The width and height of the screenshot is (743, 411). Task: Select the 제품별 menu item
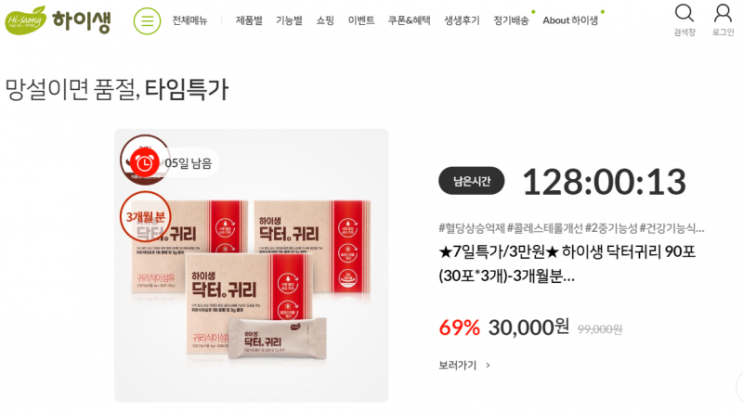(249, 20)
